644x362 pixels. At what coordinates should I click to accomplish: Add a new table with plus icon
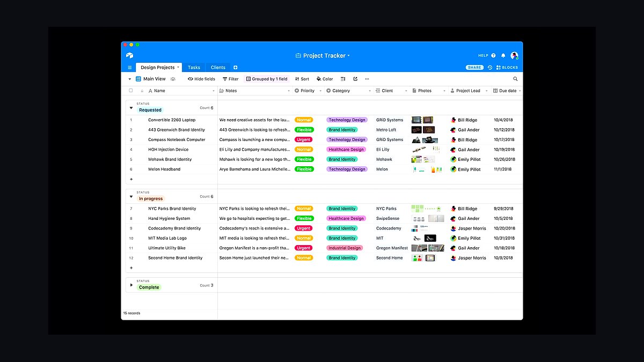coord(235,68)
